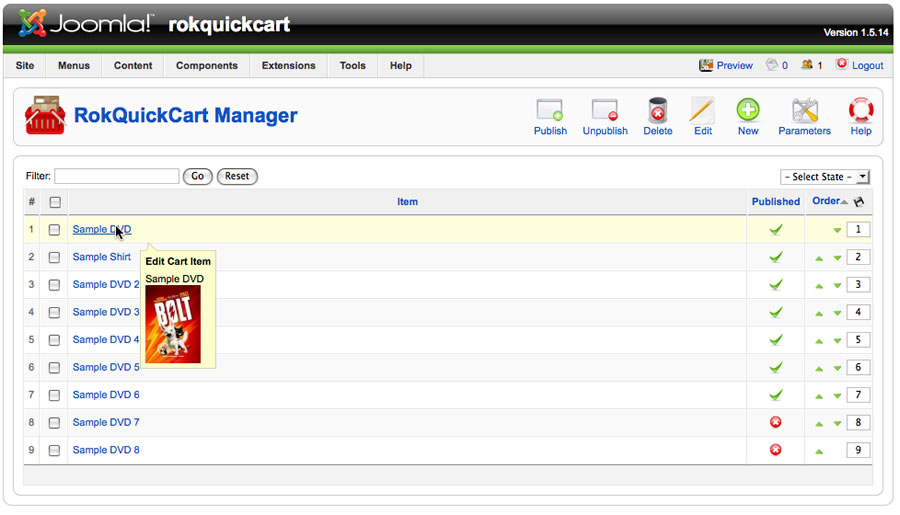Image resolution: width=900 pixels, height=515 pixels.
Task: Toggle published checkmark for Sample DVD 6
Action: point(775,395)
